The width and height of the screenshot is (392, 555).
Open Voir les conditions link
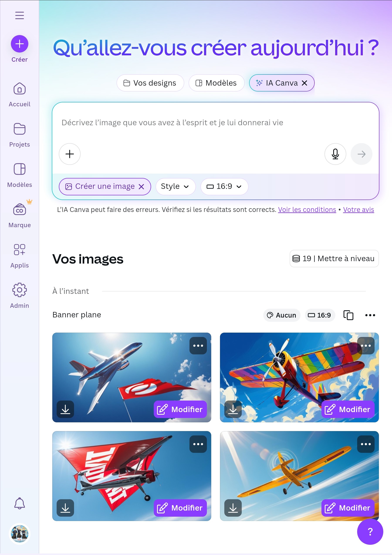point(307,210)
